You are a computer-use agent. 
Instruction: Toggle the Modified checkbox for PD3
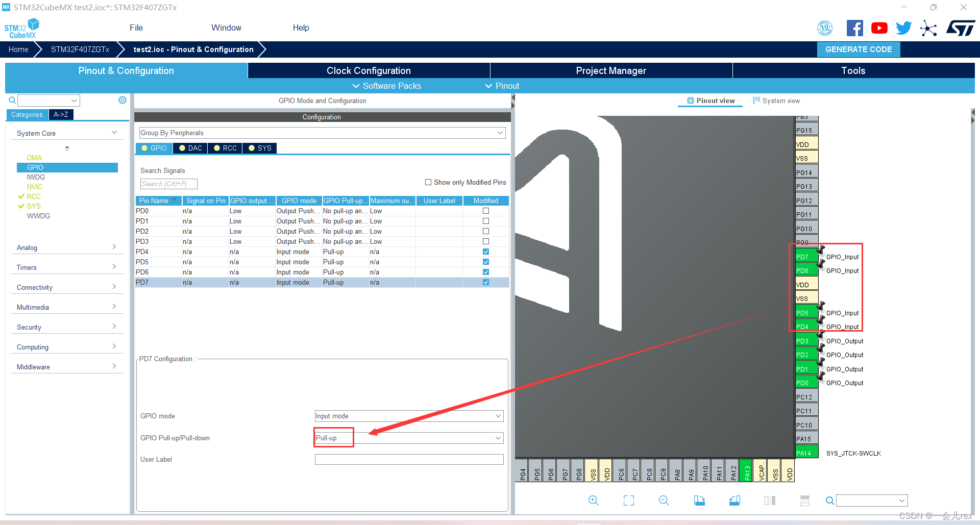coord(486,241)
